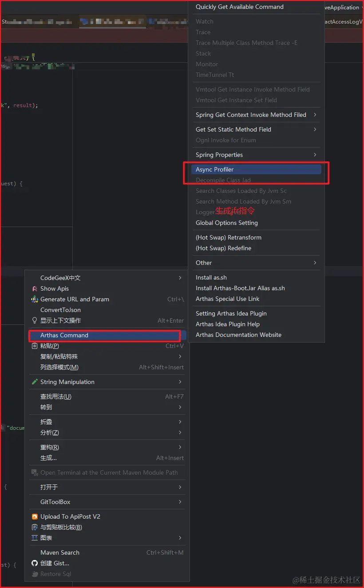The width and height of the screenshot is (364, 588).
Task: Click the Restore Sql icon
Action: pyautogui.click(x=35, y=574)
